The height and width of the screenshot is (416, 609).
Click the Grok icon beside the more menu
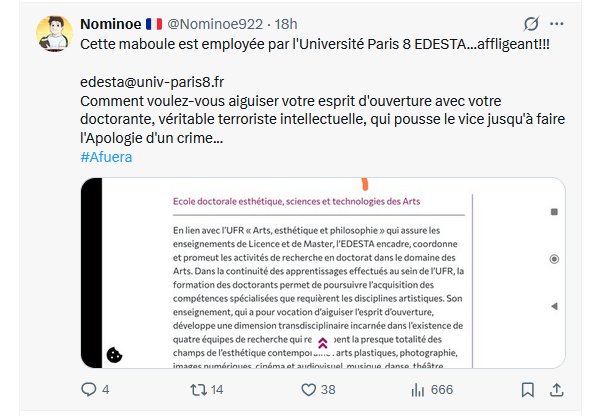[x=533, y=23]
